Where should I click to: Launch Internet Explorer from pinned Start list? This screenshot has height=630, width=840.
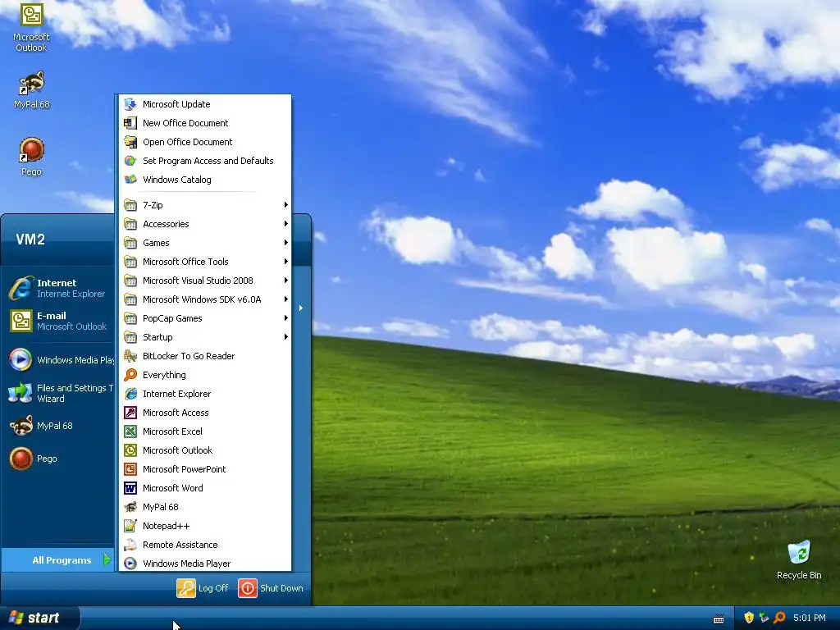(58, 288)
